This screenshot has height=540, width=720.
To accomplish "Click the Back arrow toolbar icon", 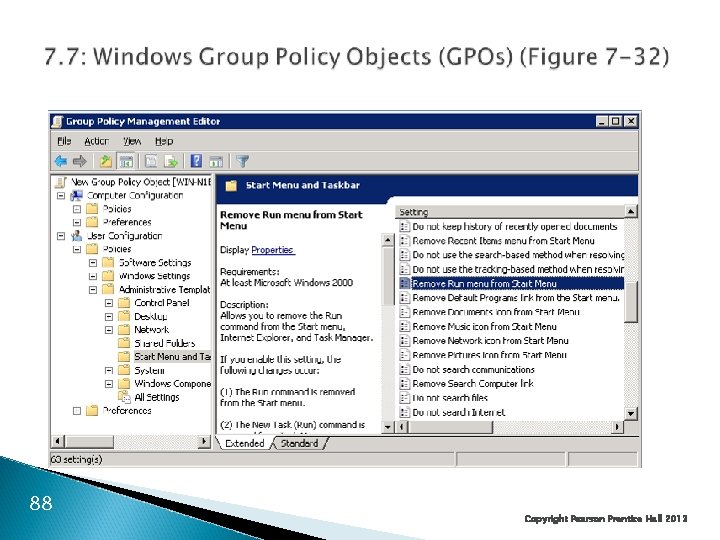I will click(61, 161).
